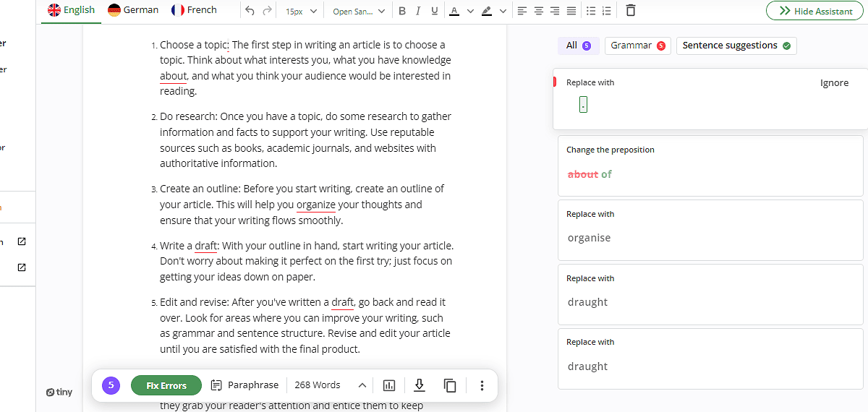Insert a bulleted list

pos(591,11)
